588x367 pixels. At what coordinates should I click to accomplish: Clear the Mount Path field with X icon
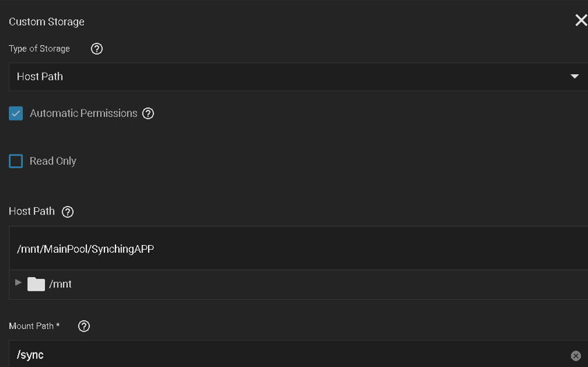pos(576,355)
